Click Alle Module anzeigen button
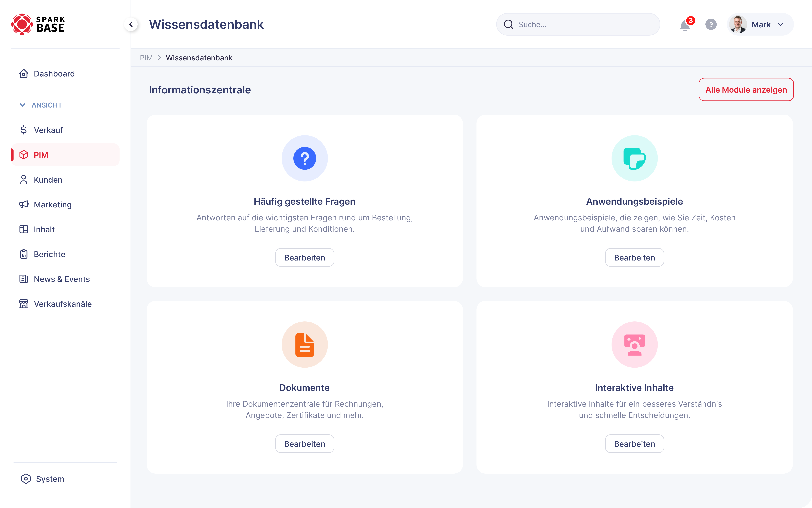Image resolution: width=812 pixels, height=508 pixels. point(746,90)
